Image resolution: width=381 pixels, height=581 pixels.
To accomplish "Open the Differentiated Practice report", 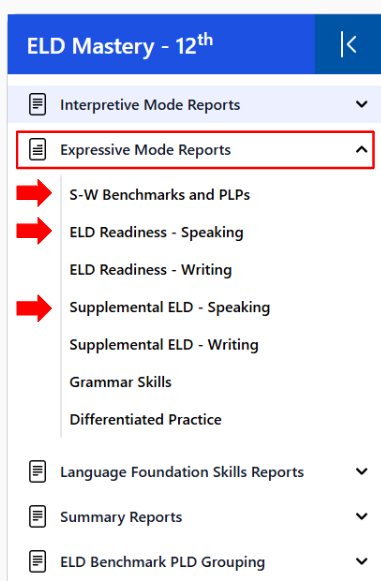I will [x=145, y=419].
